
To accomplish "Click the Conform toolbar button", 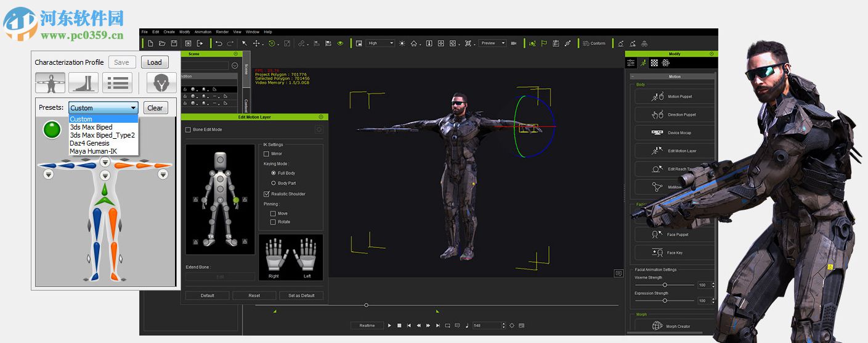I will pyautogui.click(x=594, y=44).
